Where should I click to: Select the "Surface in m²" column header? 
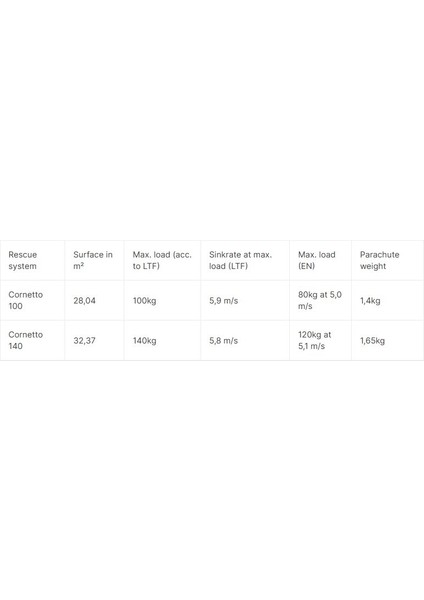[95, 260]
